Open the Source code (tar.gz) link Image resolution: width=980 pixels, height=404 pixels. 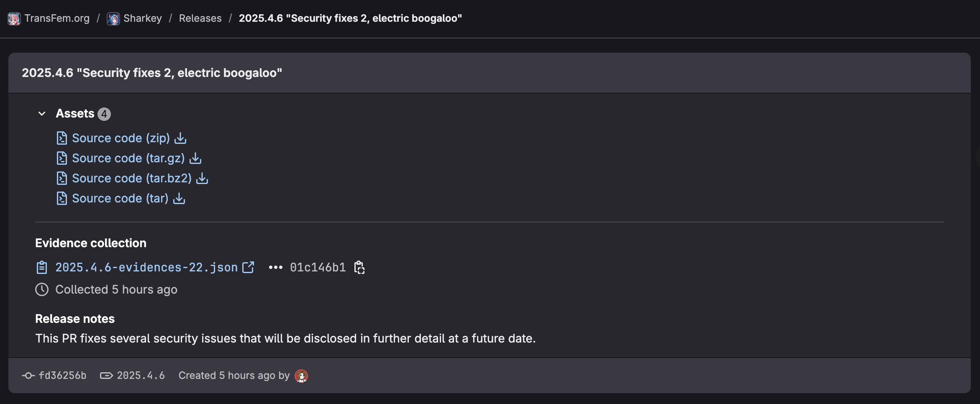(x=128, y=158)
